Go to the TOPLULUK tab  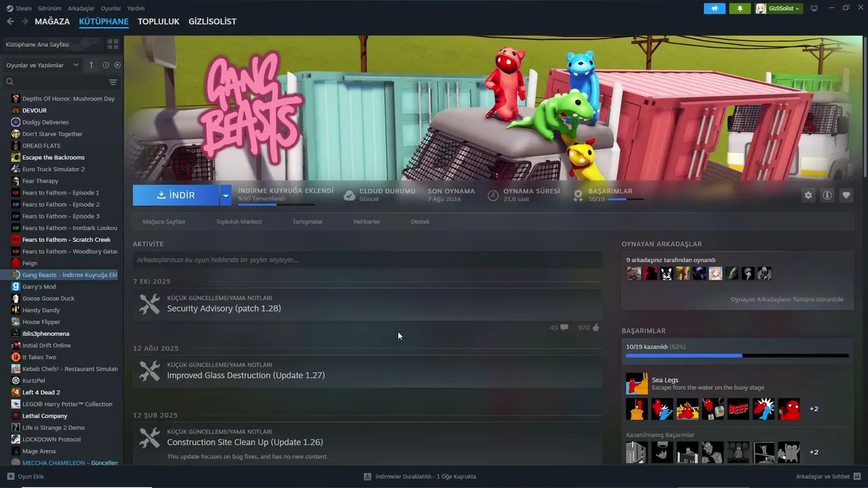click(x=159, y=22)
